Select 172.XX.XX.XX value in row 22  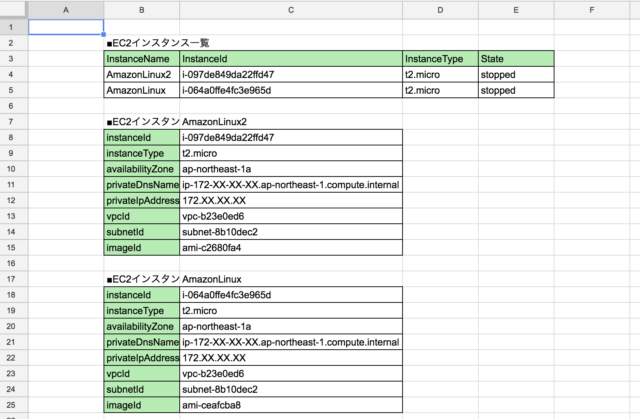click(291, 358)
